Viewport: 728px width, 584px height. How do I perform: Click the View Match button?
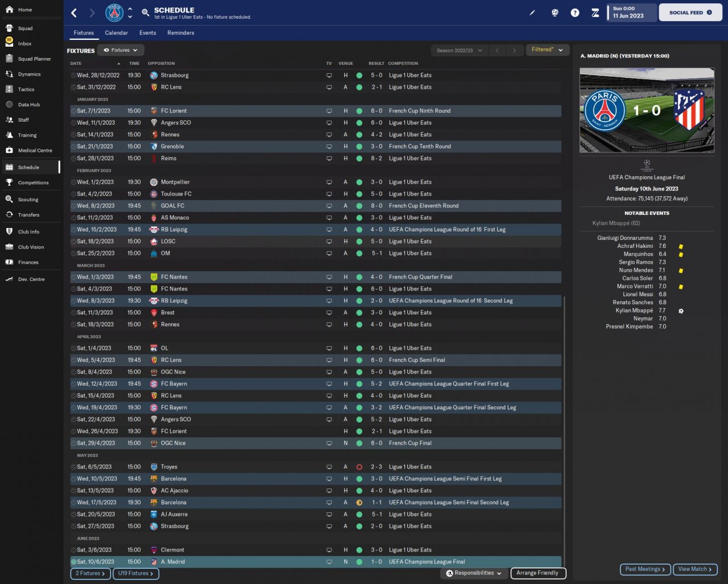[695, 569]
